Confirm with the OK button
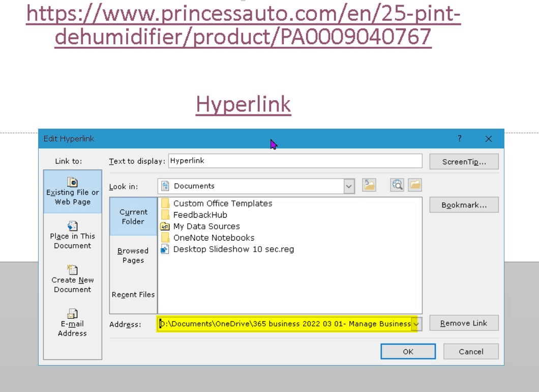The width and height of the screenshot is (539, 392). (x=408, y=351)
